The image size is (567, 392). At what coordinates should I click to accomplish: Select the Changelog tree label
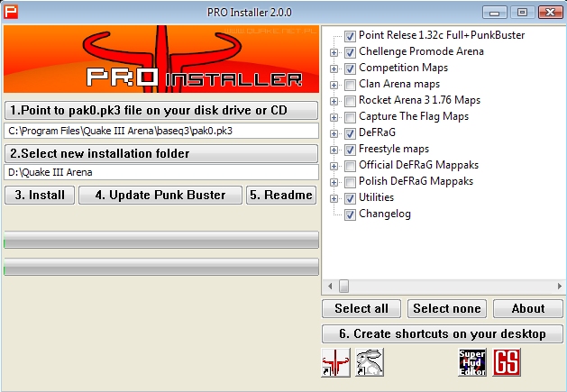385,214
